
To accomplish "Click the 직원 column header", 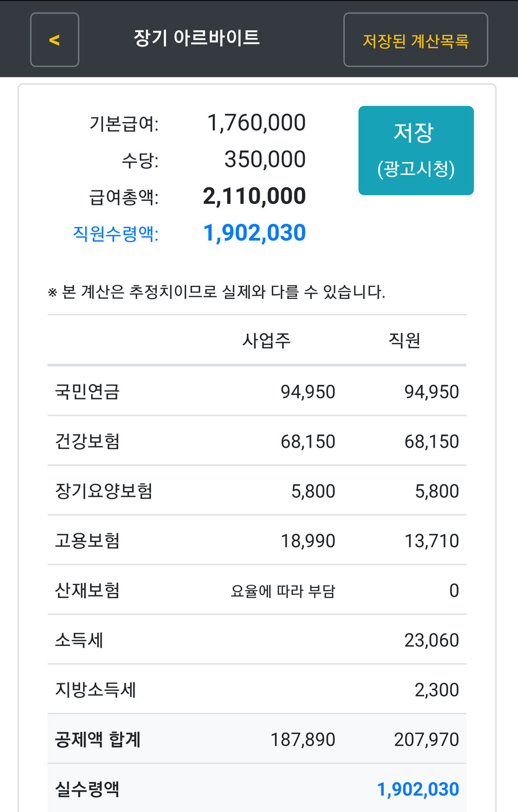I will [404, 340].
